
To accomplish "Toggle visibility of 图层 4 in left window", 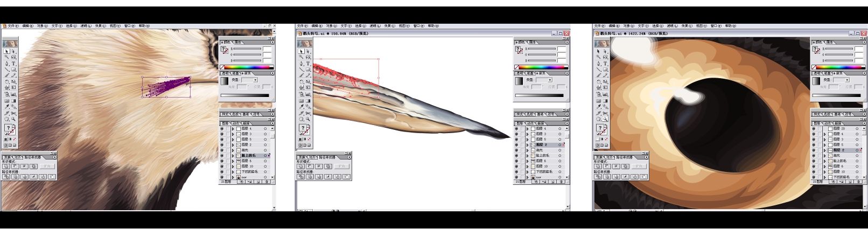I will 222,129.
